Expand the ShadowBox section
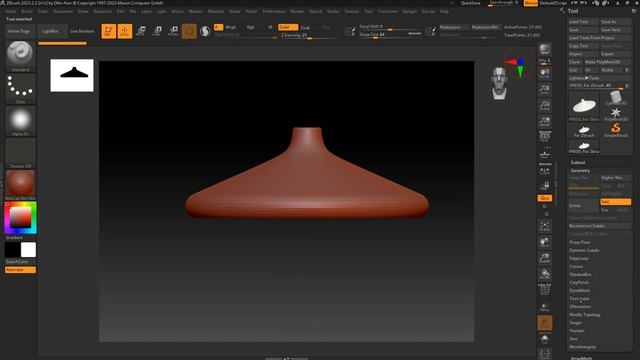640x360 pixels. [x=580, y=274]
